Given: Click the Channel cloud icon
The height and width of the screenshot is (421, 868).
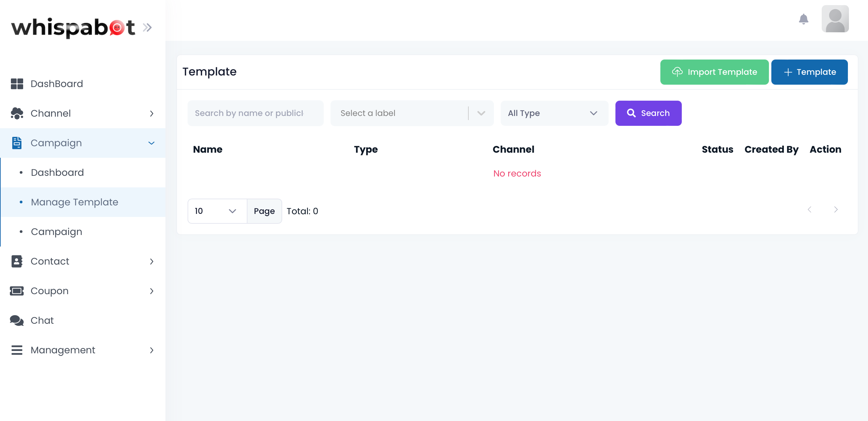Looking at the screenshot, I should (x=17, y=113).
